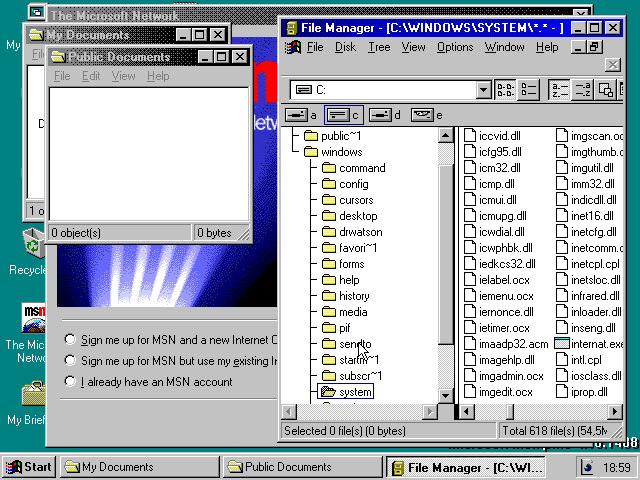Viewport: 640px width, 480px height.
Task: Click File Manager taskbar button
Action: click(x=466, y=467)
